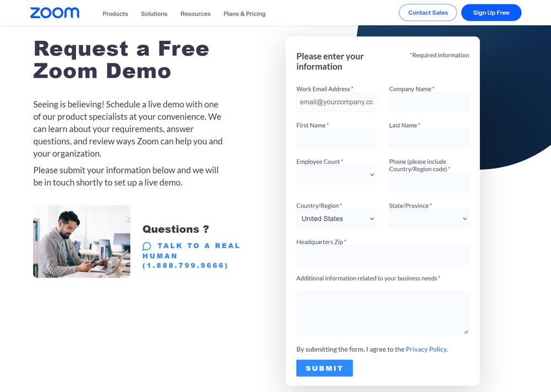Viewport: 551px width, 392px height.
Task: Click the Zoom logo
Action: click(55, 12)
